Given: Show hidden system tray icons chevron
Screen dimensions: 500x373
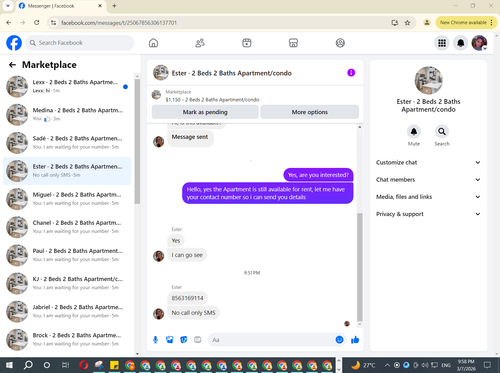Looking at the screenshot, I should pyautogui.click(x=387, y=365).
